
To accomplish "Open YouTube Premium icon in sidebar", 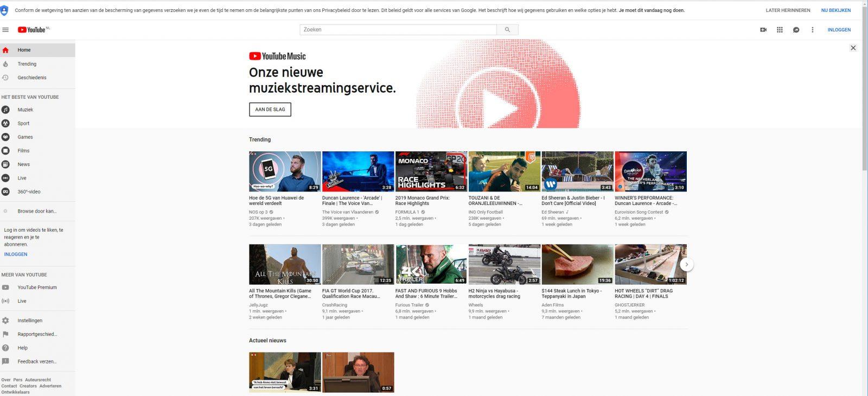I will coord(5,288).
